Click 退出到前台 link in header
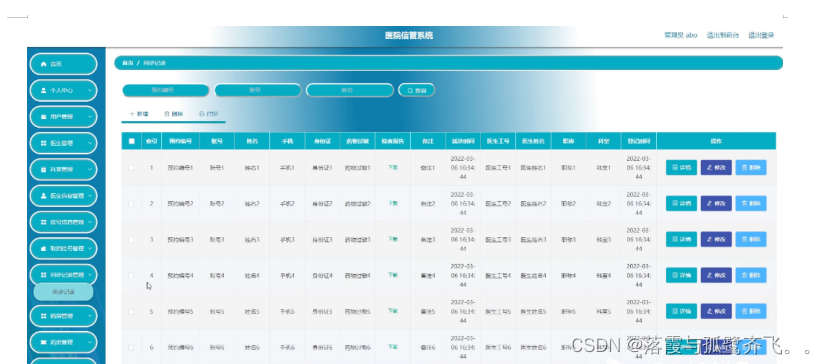 (722, 35)
